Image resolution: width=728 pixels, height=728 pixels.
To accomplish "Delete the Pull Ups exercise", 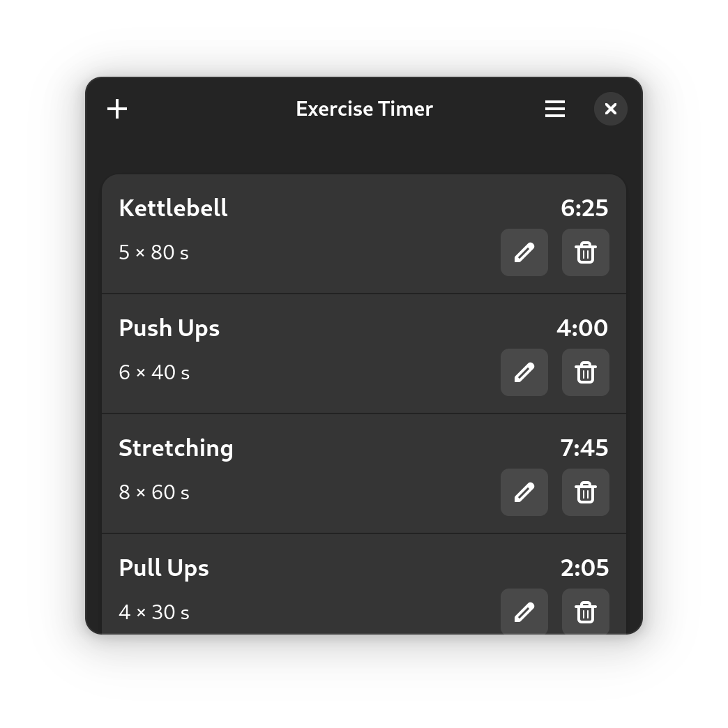I will [586, 612].
